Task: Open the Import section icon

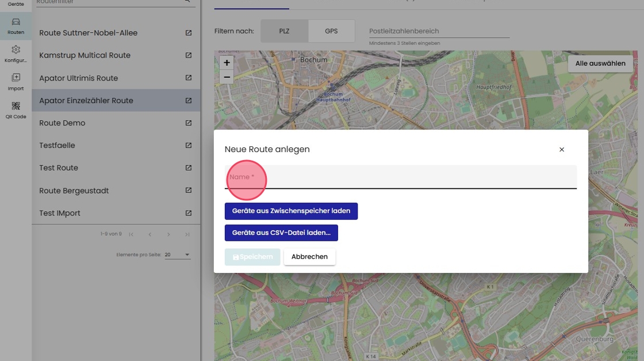Action: [16, 81]
